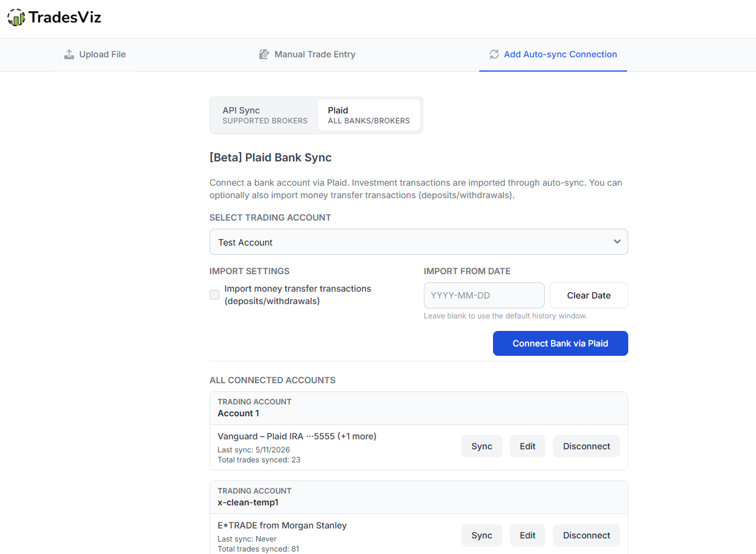The width and height of the screenshot is (756, 554).
Task: Edit the E*TRADE from Morgan Stanley connection
Action: [x=528, y=535]
